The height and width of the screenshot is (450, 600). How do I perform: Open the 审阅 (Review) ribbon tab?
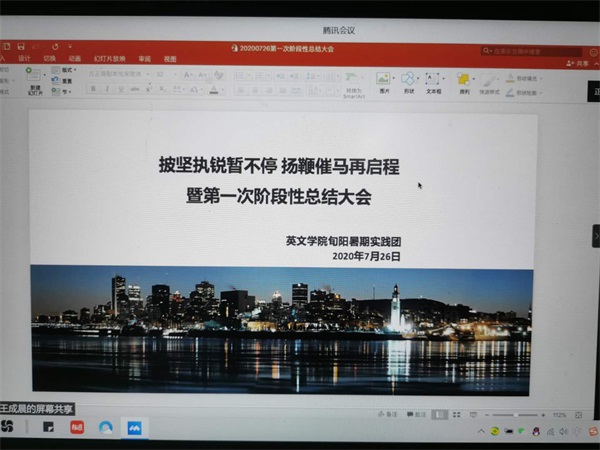coord(144,59)
